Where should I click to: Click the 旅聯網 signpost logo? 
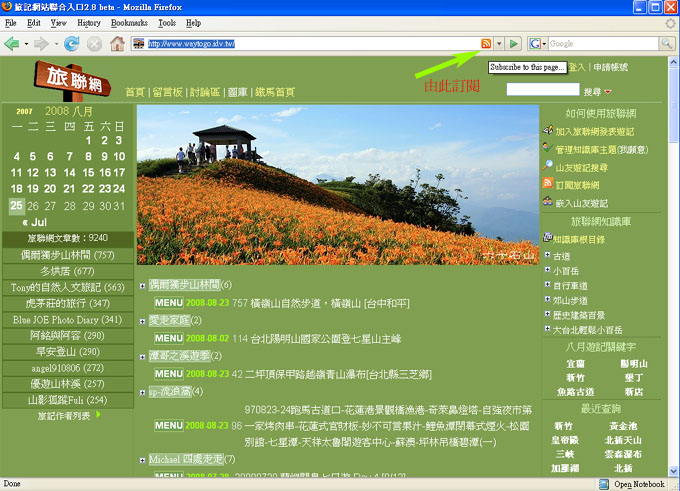click(x=72, y=78)
